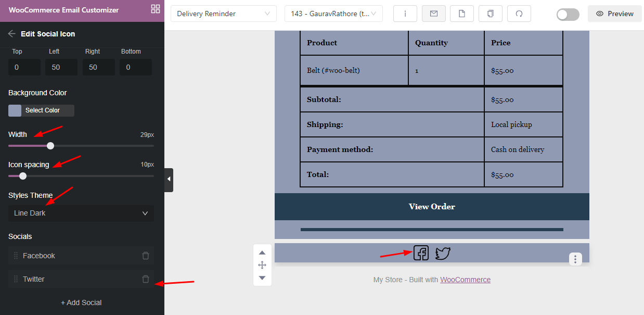Viewport: 644px width, 315px height.
Task: Click the Quantity column header
Action: click(x=431, y=43)
